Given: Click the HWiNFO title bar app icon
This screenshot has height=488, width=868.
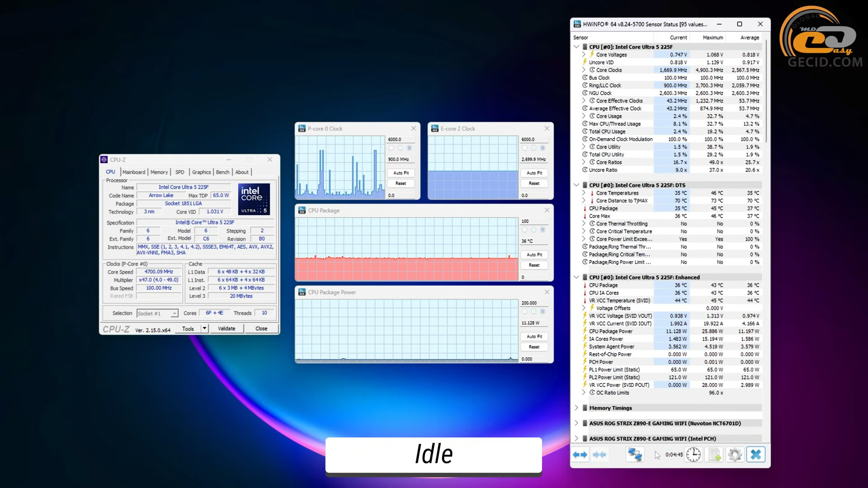Looking at the screenshot, I should click(577, 24).
